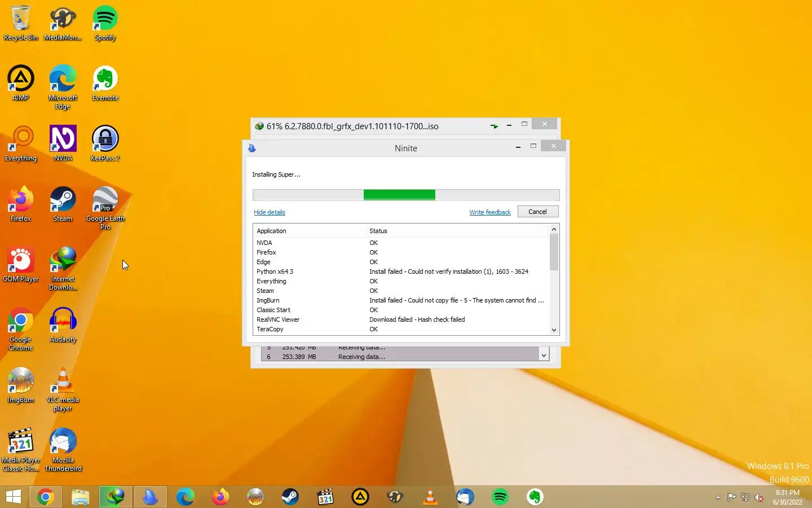Open Mozilla Thunderbird desktop icon
Image resolution: width=812 pixels, height=508 pixels.
(x=63, y=450)
